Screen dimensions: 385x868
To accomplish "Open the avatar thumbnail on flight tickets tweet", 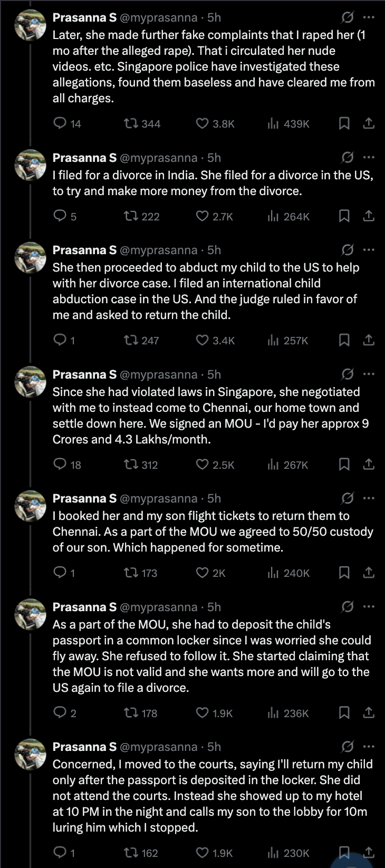I will [30, 506].
